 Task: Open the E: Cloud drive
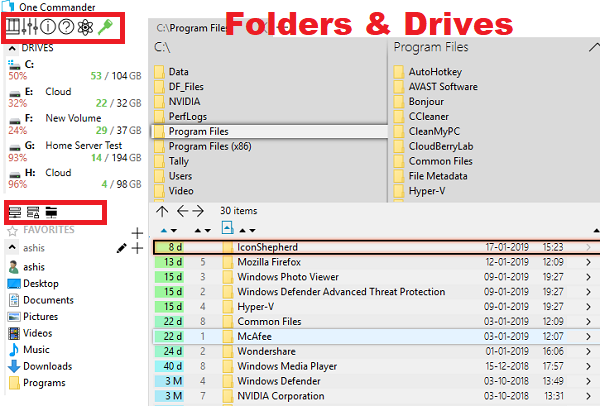(x=75, y=97)
